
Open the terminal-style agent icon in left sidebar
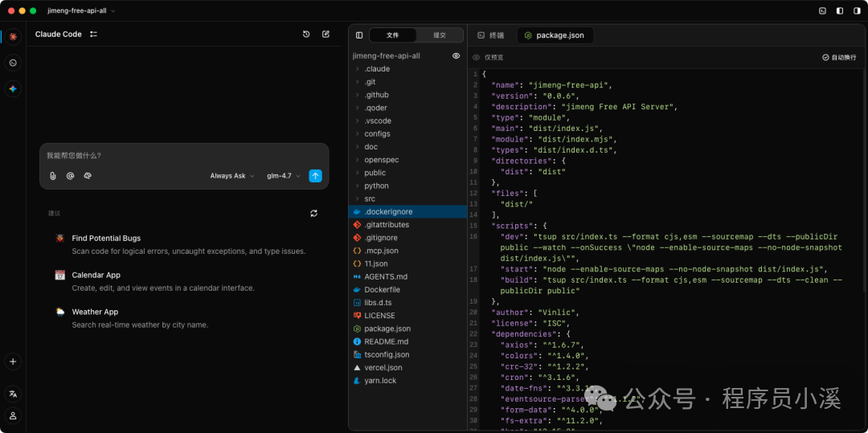(14, 63)
